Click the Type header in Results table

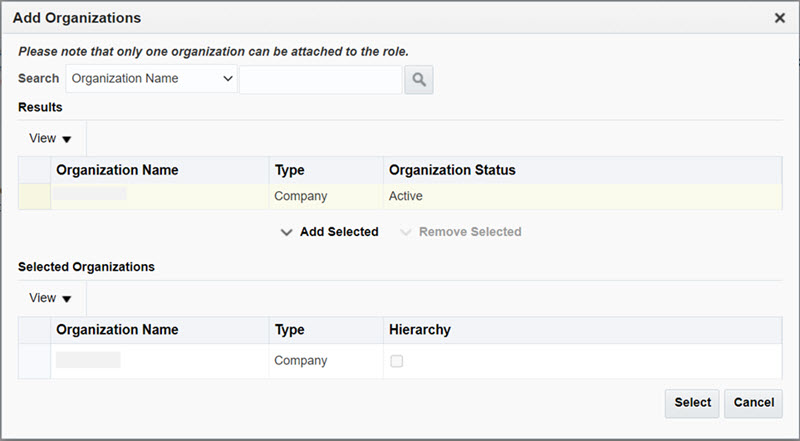pos(290,170)
